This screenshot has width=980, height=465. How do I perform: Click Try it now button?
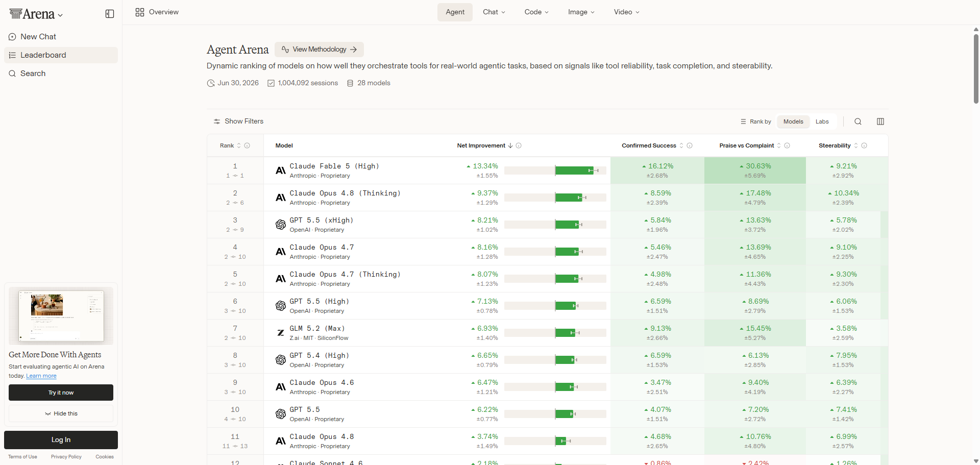pos(61,393)
